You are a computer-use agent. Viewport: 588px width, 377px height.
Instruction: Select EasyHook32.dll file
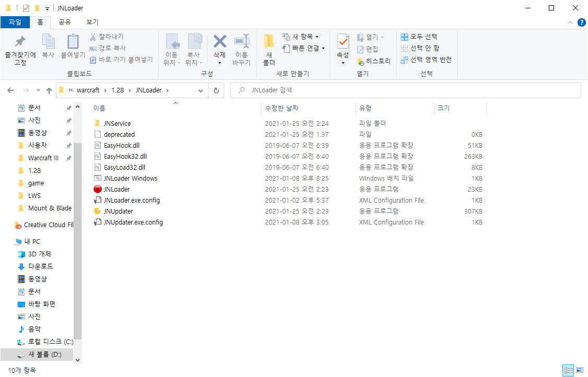click(125, 157)
